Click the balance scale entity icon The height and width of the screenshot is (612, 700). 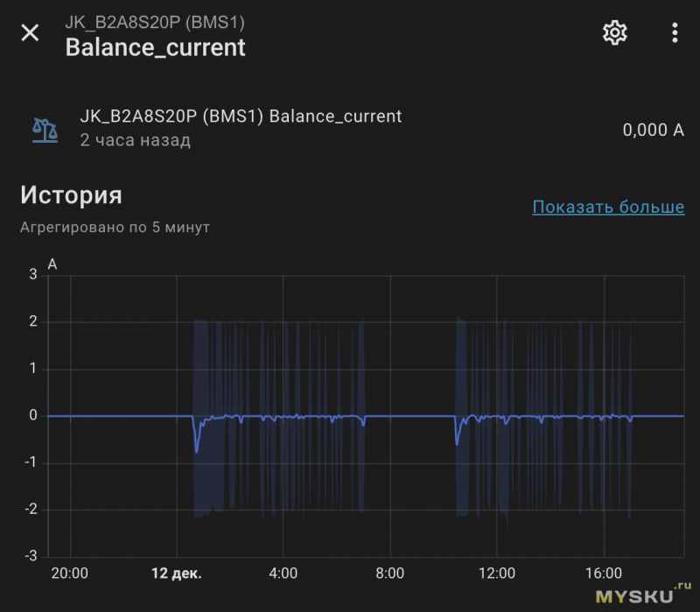pos(45,129)
